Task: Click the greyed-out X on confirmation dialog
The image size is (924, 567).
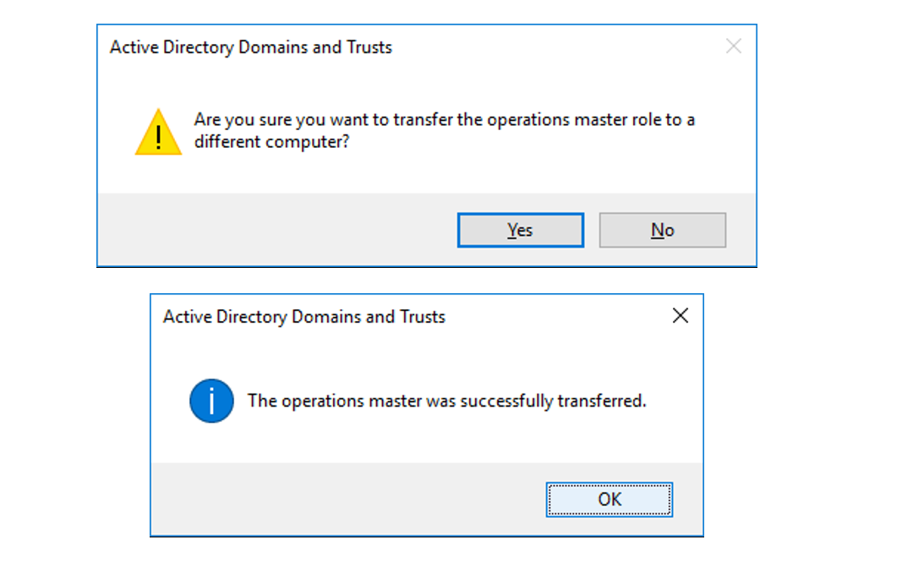Action: pyautogui.click(x=733, y=46)
